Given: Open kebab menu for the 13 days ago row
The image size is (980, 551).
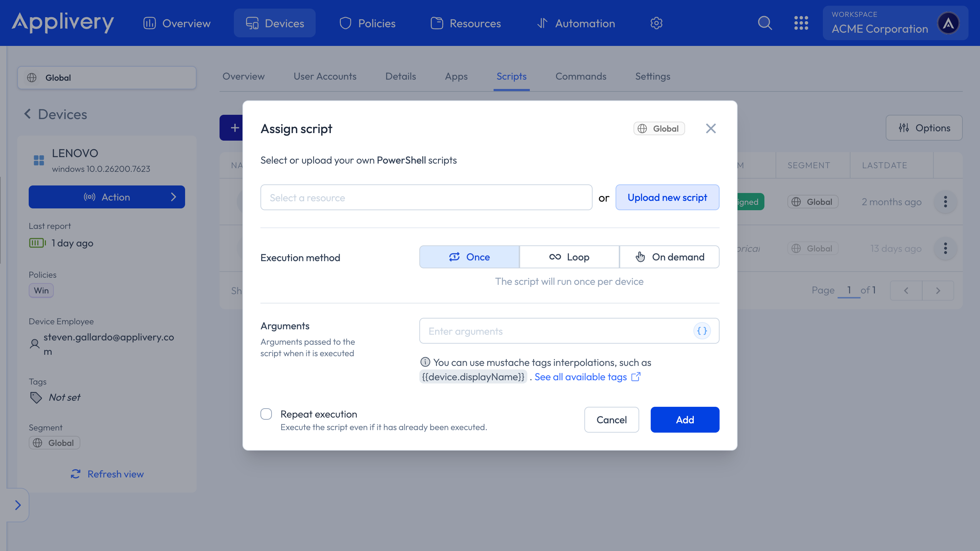Looking at the screenshot, I should click(x=945, y=249).
